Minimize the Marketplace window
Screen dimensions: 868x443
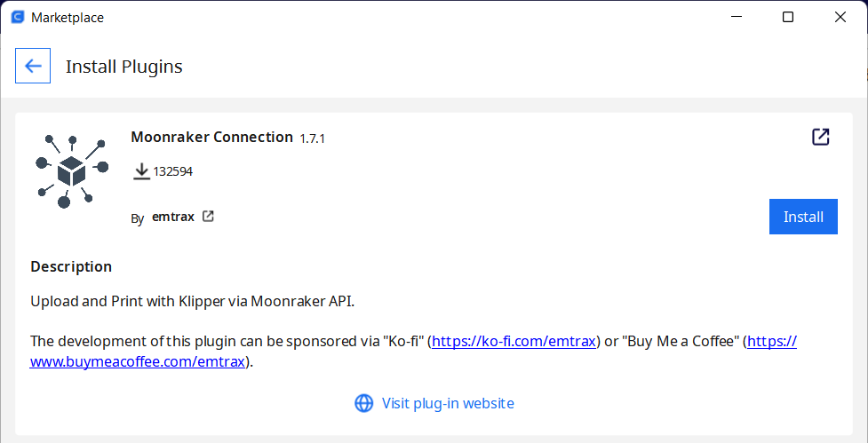pos(736,17)
